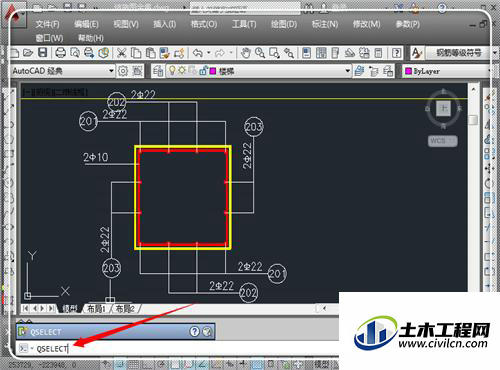Toggle Polar Tracking in the status bar
500x370 pixels.
pyautogui.click(x=162, y=364)
